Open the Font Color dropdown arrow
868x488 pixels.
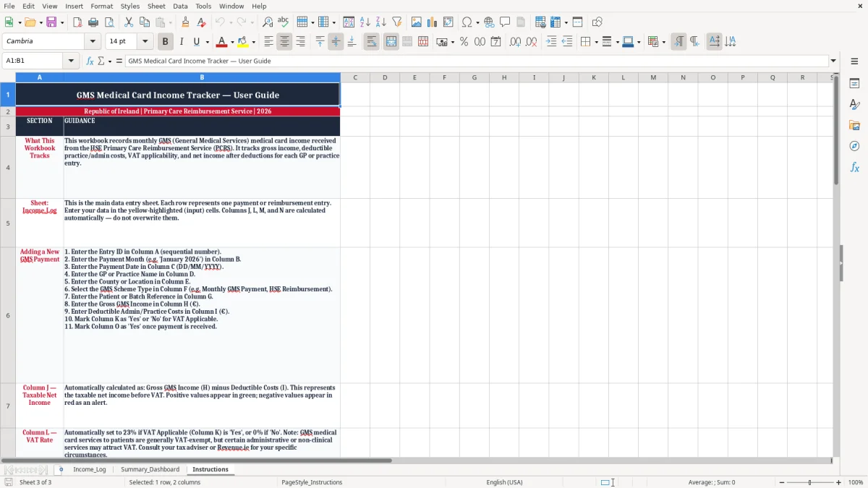232,42
